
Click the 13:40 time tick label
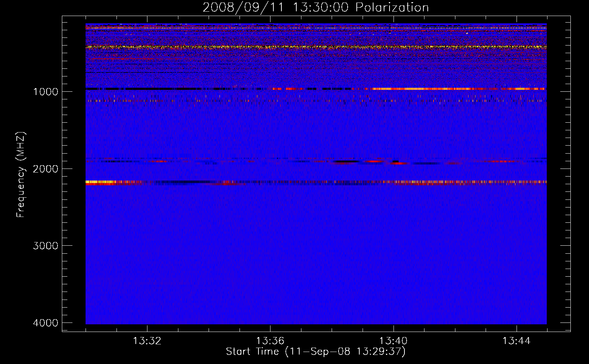[394, 341]
